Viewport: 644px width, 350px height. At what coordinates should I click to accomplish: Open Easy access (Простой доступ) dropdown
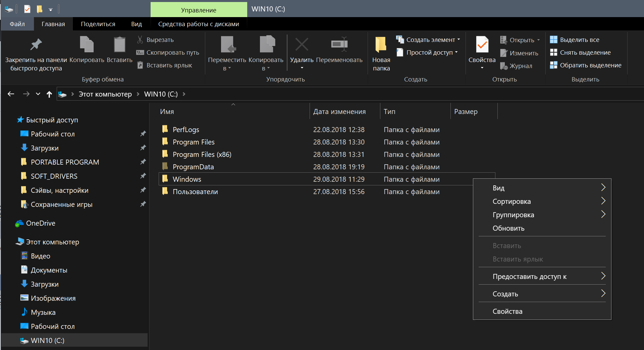(427, 52)
